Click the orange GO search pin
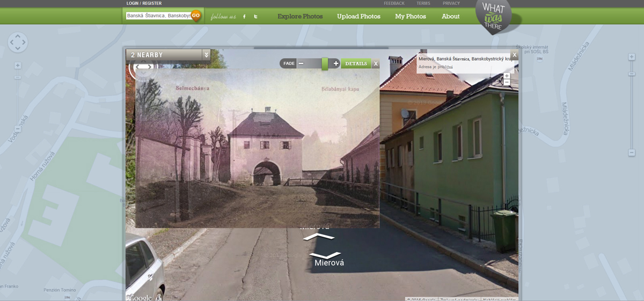Screen dimensions: 644x301 (x=196, y=16)
